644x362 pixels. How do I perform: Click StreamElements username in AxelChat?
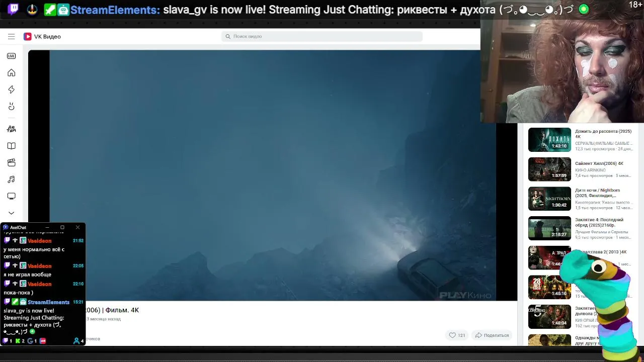pyautogui.click(x=48, y=302)
